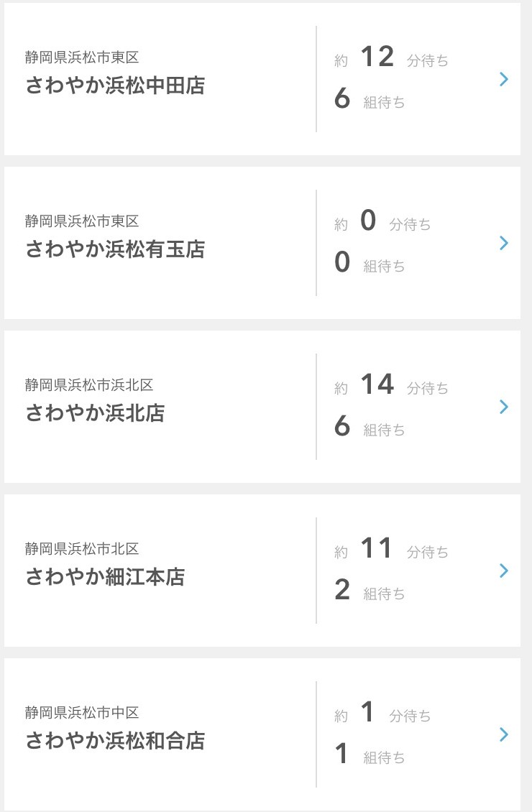Click the chevron arrow for さわやか浜松和合店
532x812 pixels.
(x=504, y=734)
